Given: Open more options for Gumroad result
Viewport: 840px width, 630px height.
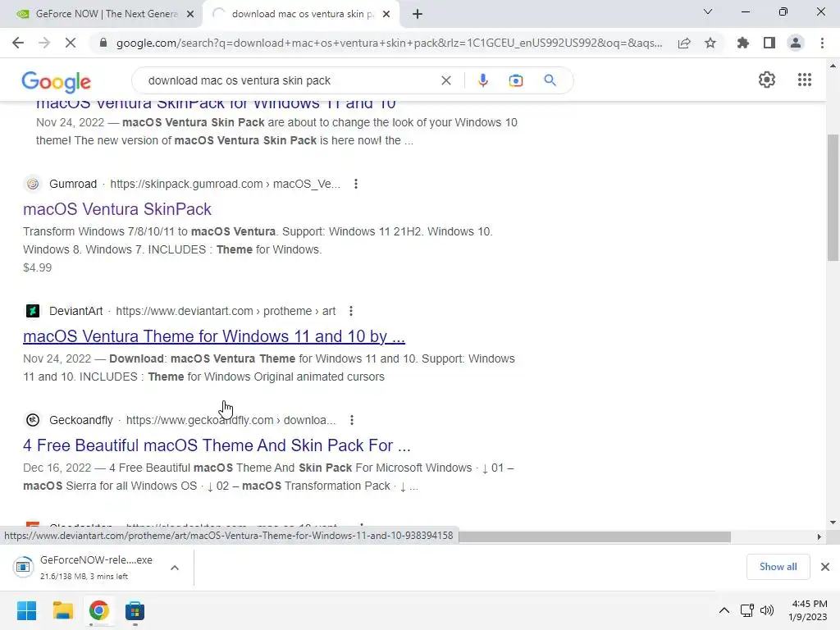Looking at the screenshot, I should click(x=356, y=184).
